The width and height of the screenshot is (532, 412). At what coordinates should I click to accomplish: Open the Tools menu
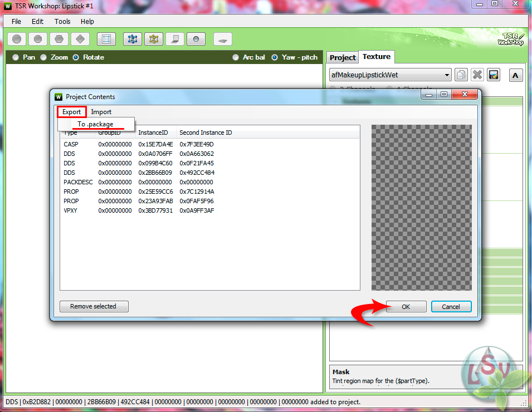pyautogui.click(x=62, y=21)
